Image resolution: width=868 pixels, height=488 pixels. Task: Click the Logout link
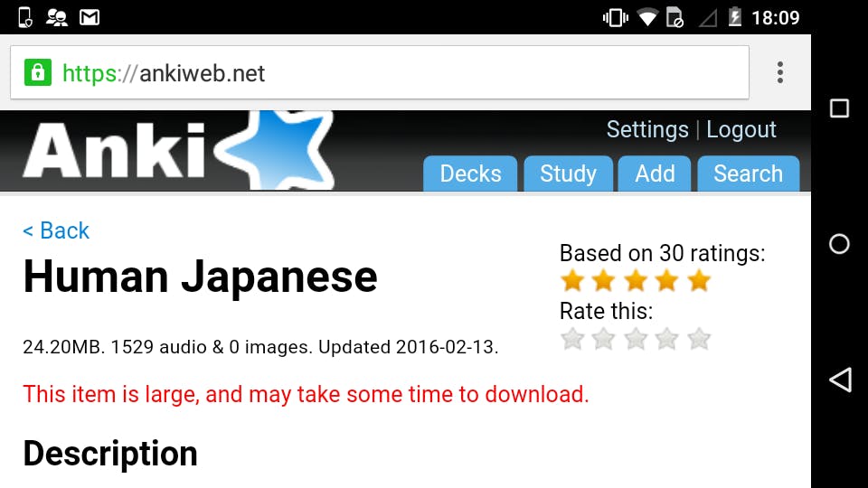[x=741, y=129]
